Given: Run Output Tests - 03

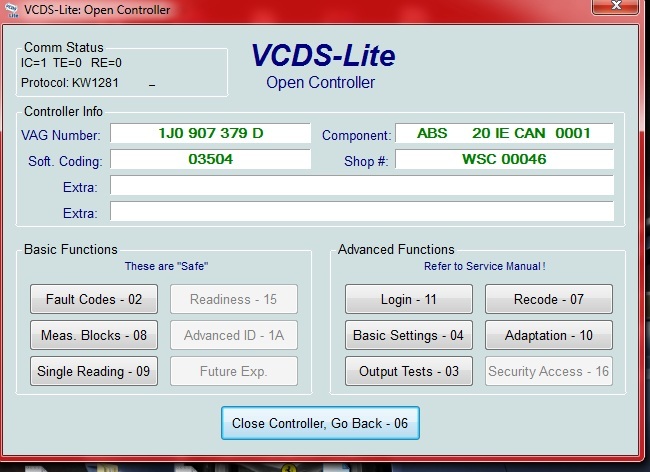Looking at the screenshot, I should (x=408, y=371).
